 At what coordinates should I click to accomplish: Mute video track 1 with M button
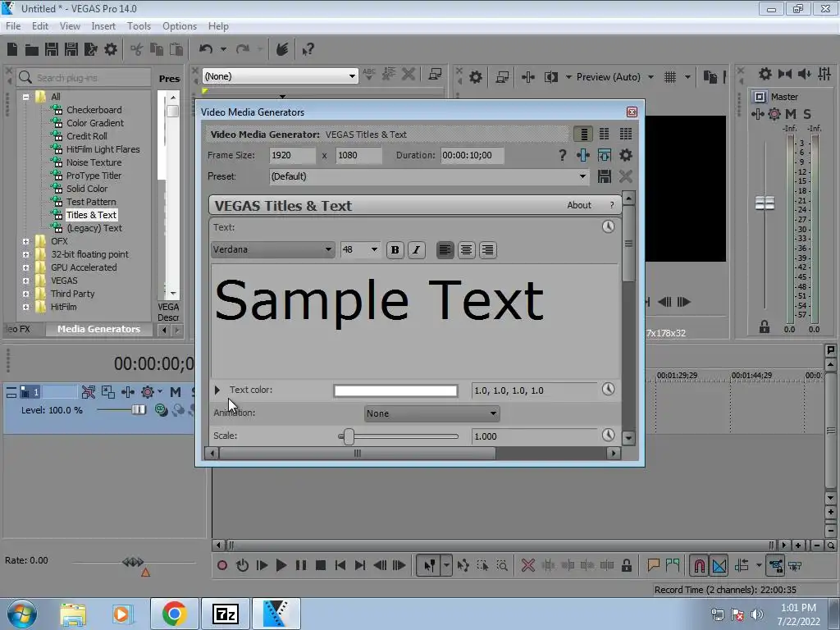pyautogui.click(x=176, y=392)
